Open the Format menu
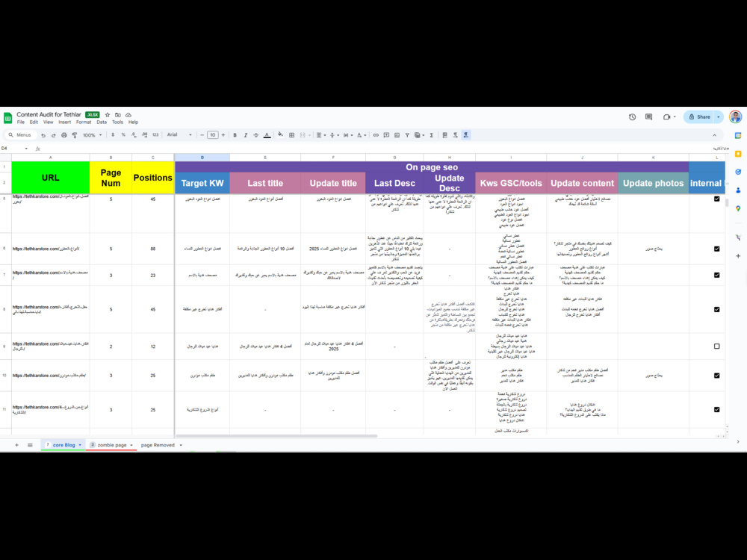Screen dimensions: 747x560 coord(84,122)
